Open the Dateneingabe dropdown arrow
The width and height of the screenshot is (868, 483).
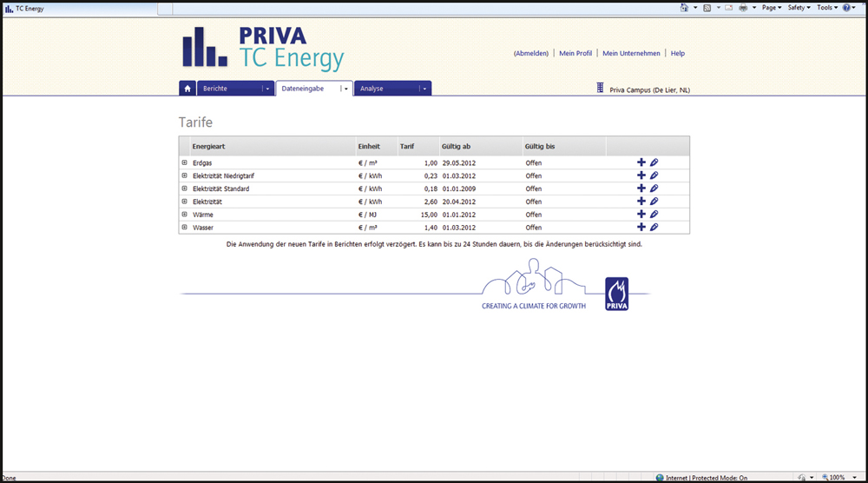click(346, 89)
